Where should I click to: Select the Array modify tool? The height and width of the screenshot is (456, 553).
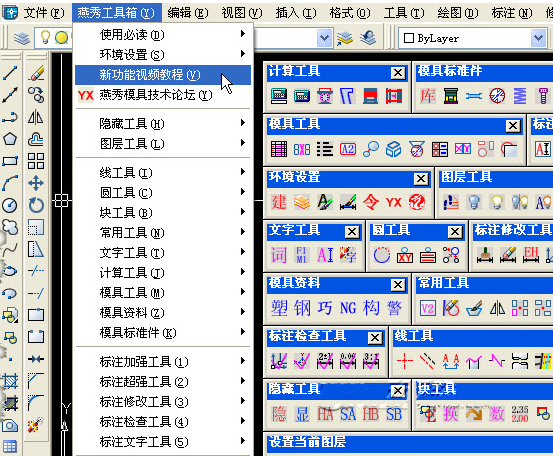click(36, 161)
